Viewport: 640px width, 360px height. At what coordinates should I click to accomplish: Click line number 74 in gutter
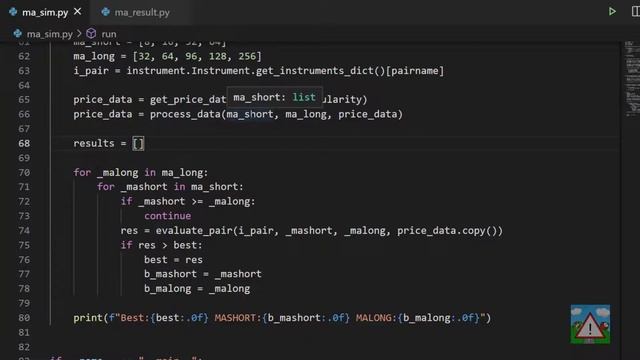pos(24,231)
